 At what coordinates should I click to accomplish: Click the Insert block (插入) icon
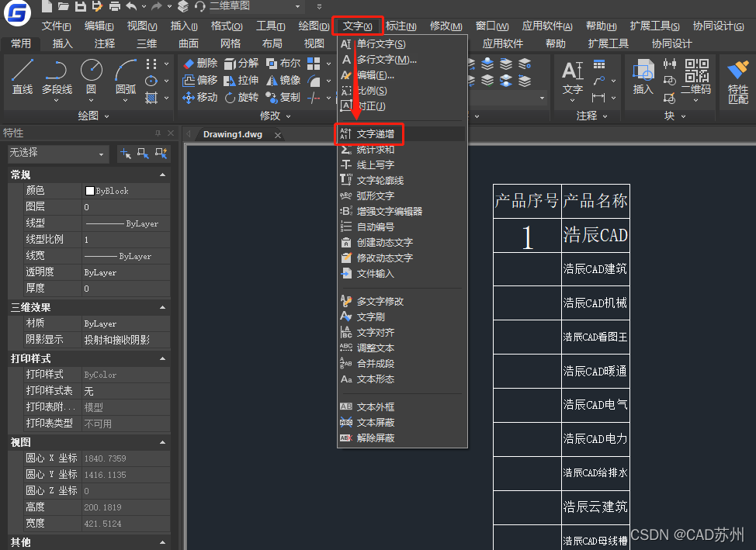point(643,77)
